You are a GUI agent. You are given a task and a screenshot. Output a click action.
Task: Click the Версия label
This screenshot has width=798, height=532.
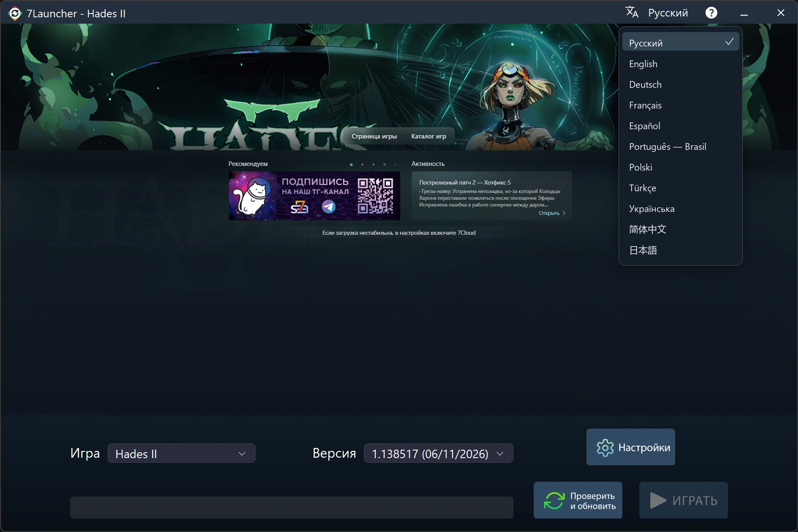tap(334, 453)
